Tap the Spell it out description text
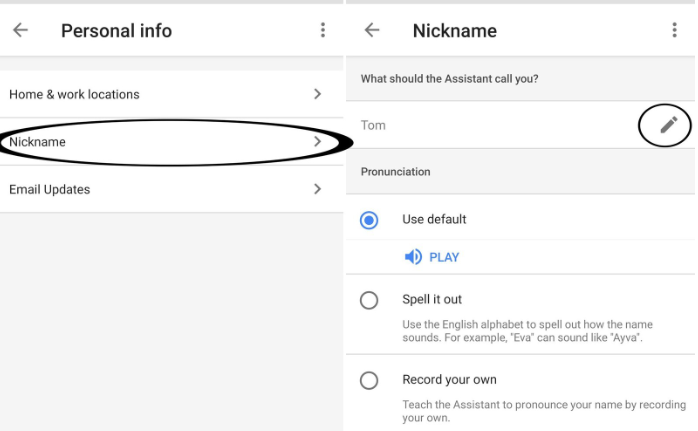The height and width of the screenshot is (431, 698). (528, 331)
